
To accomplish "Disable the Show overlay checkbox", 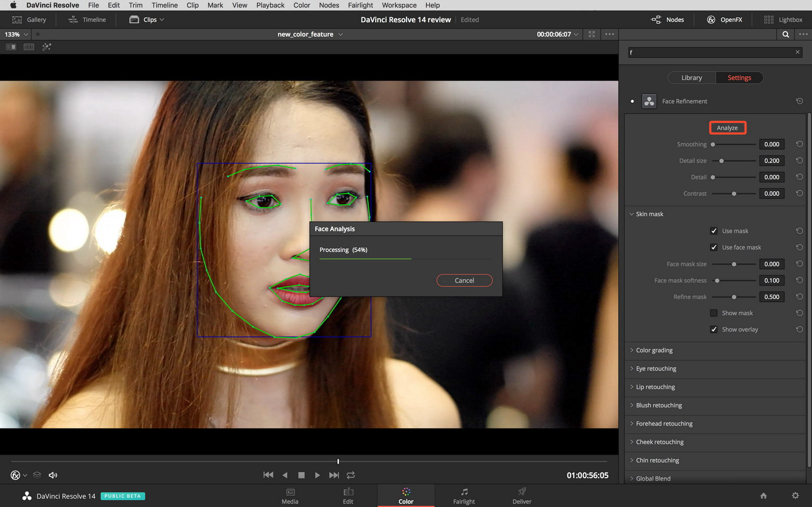I will [714, 329].
